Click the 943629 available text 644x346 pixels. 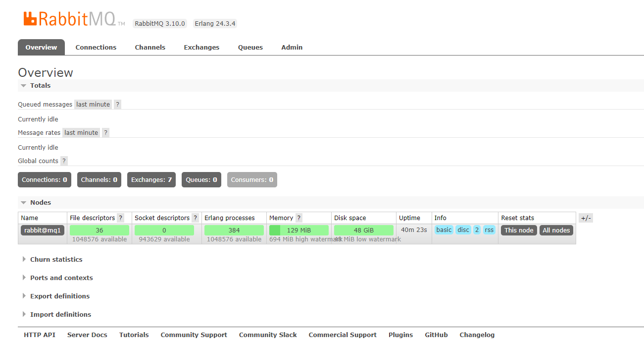164,239
